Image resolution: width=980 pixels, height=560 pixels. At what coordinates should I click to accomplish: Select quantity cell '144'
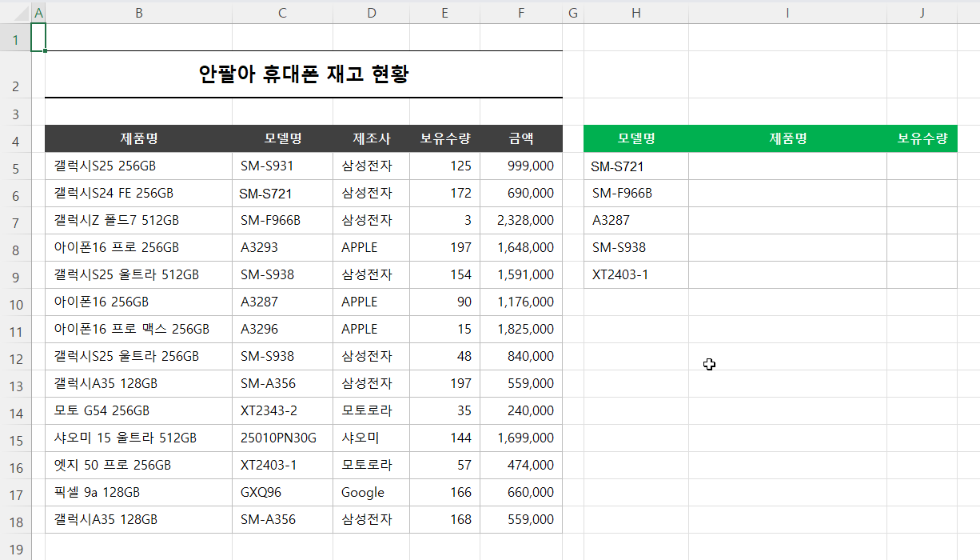coord(444,438)
